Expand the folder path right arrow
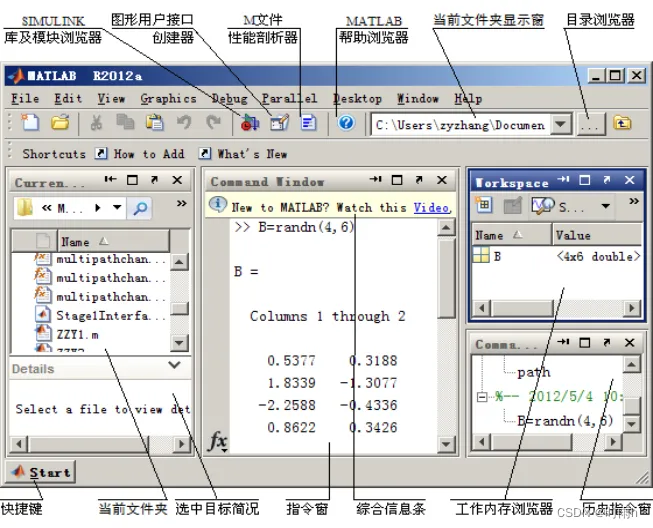653x528 pixels. coord(98,207)
